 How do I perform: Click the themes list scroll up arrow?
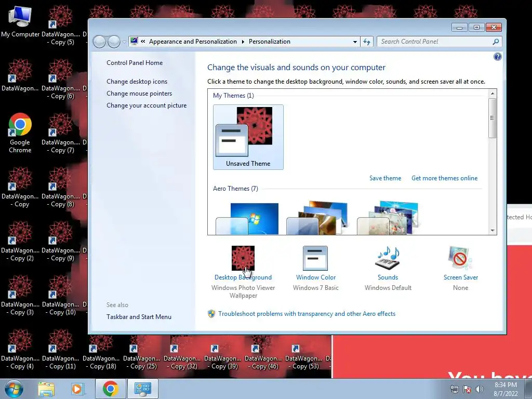tap(493, 94)
